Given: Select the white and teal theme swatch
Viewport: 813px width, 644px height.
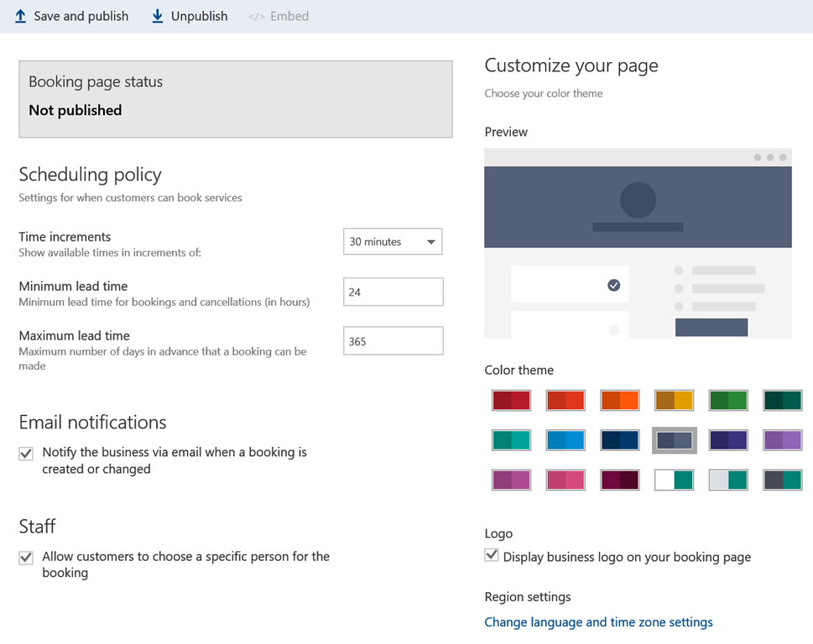Looking at the screenshot, I should 673,480.
